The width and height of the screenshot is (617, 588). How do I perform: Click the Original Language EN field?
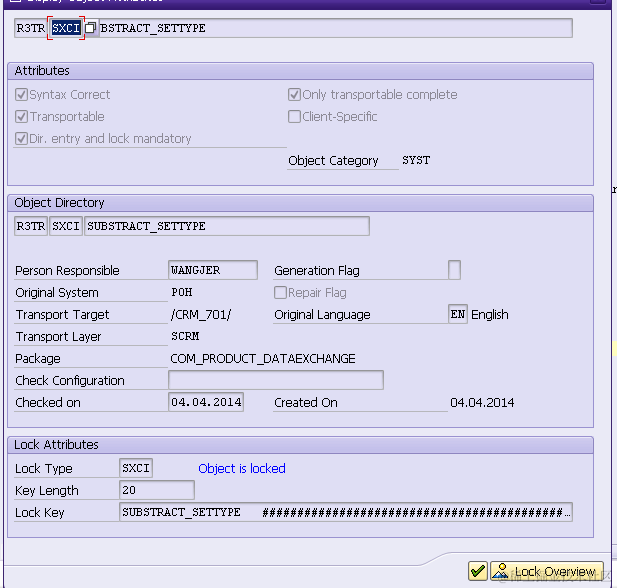coord(458,314)
